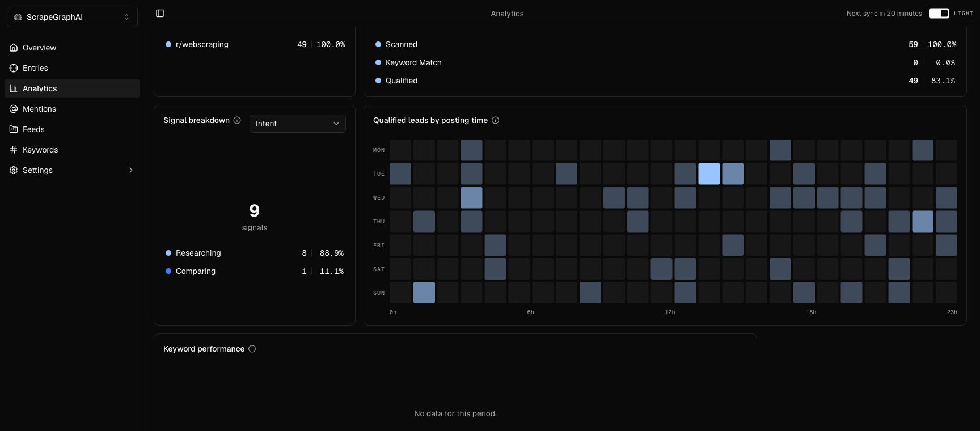This screenshot has height=431, width=980.
Task: Click the highlighted Sunday 1h heatmap cell
Action: point(424,293)
